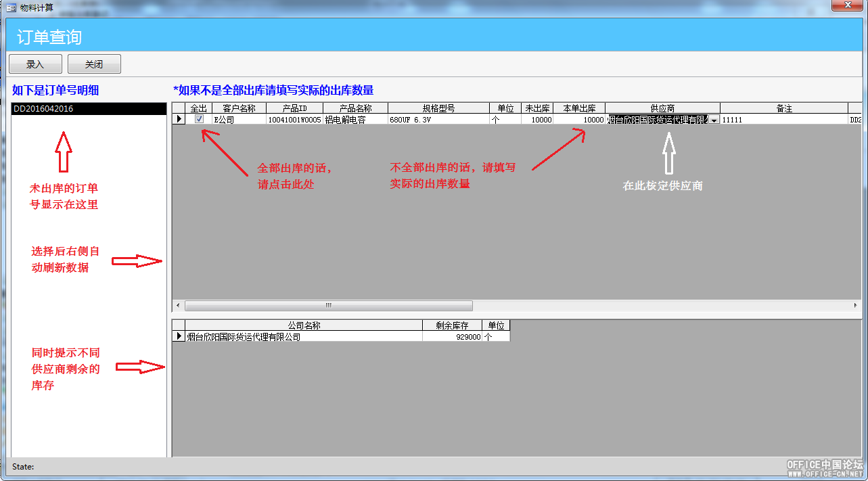Screen dimensions: 868x481
Task: Click the horizontal scrollbar thumb of order grid
Action: coord(329,306)
